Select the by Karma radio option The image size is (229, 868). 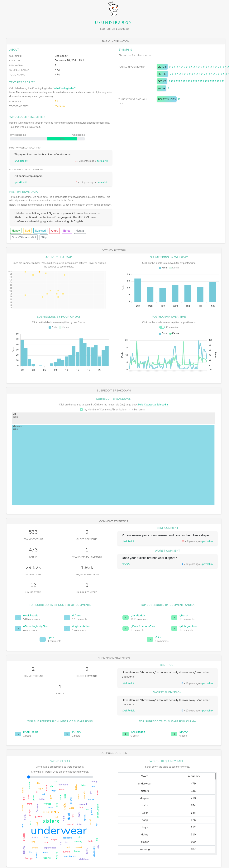coord(131,409)
